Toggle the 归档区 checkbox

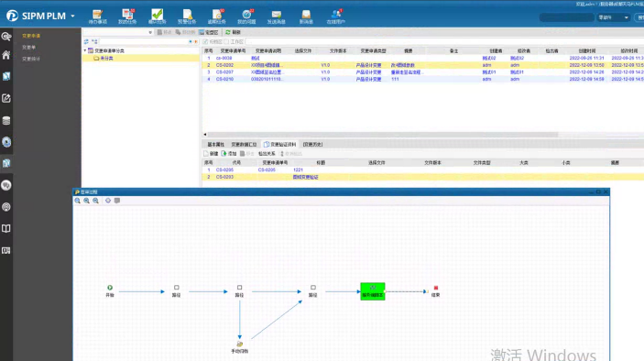tap(205, 42)
